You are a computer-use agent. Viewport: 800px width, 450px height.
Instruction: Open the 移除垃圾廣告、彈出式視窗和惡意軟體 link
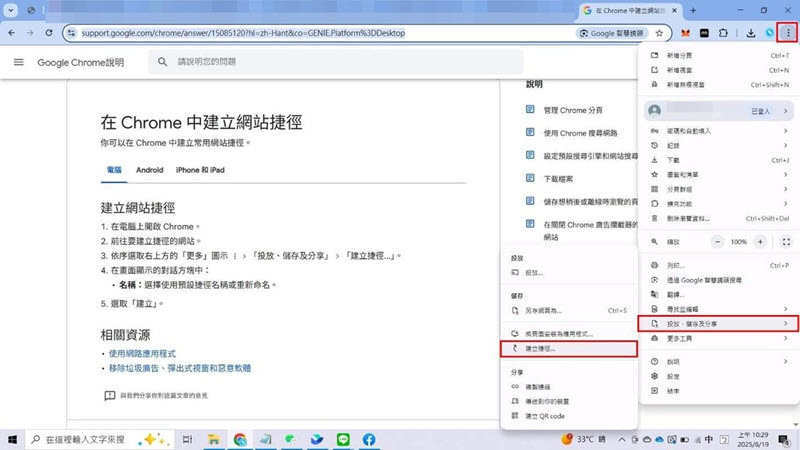point(180,368)
